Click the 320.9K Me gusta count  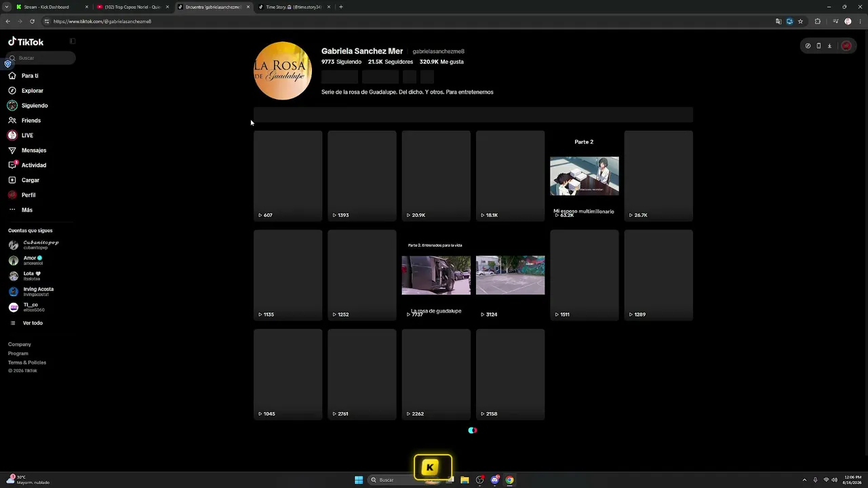click(441, 62)
